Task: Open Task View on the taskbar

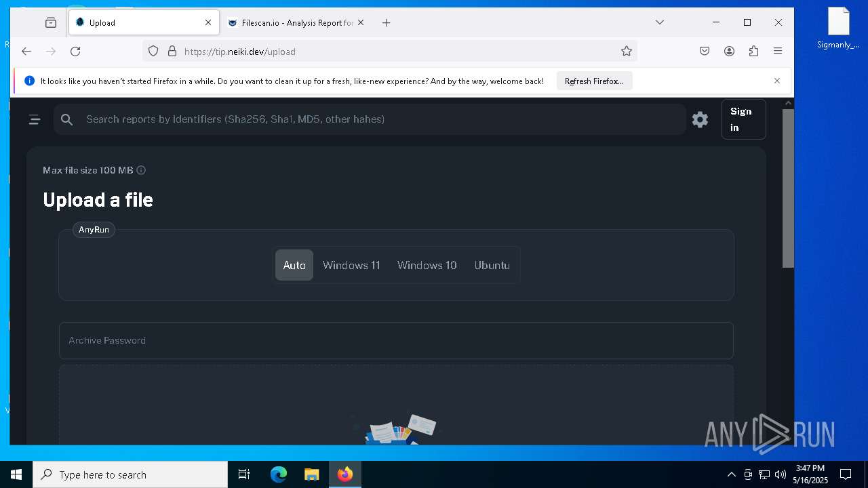Action: coord(244,474)
